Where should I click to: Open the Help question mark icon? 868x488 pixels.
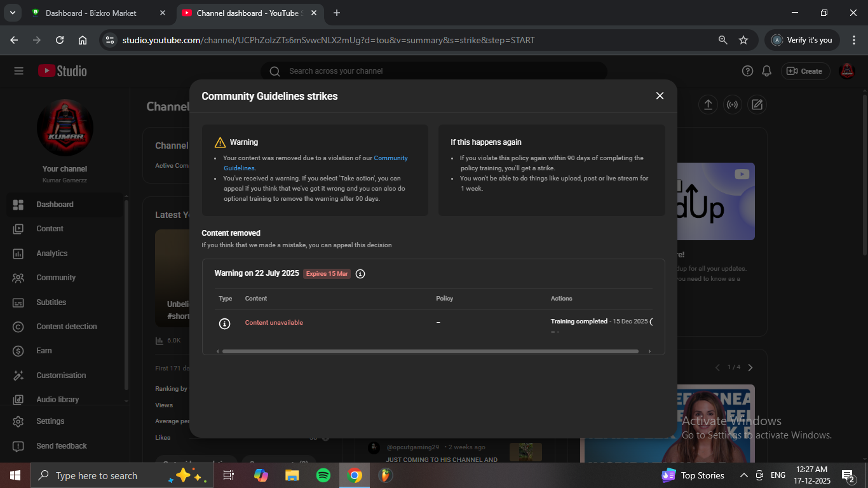click(x=747, y=71)
